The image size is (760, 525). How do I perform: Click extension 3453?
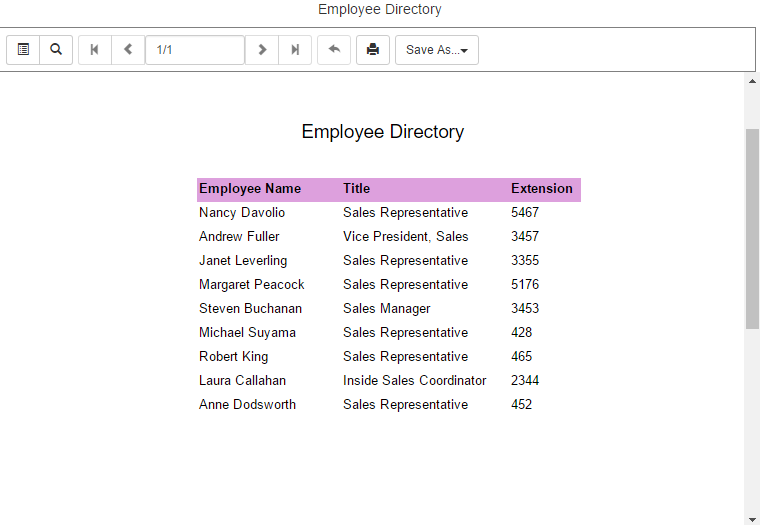pos(525,308)
